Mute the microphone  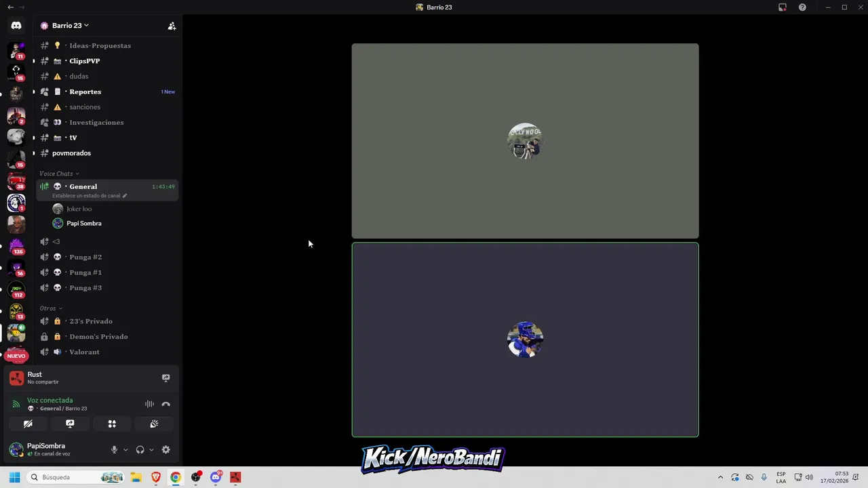click(x=114, y=449)
